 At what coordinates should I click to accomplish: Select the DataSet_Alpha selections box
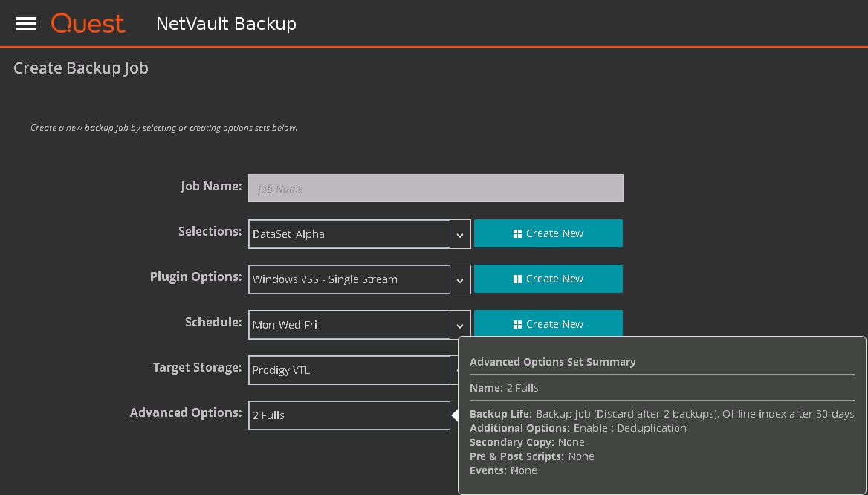[x=349, y=234]
